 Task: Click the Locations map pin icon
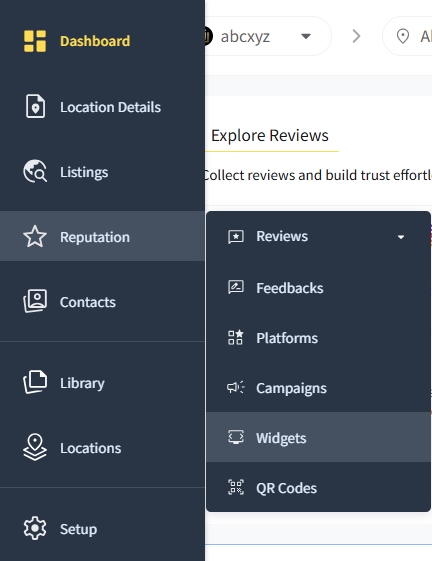[35, 447]
